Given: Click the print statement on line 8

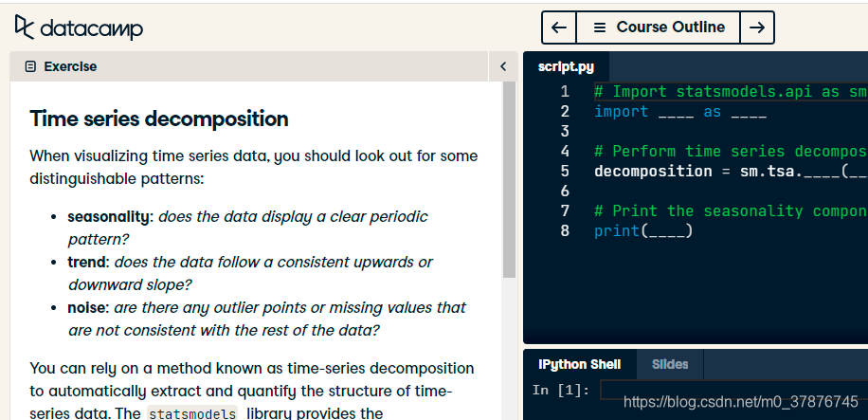Looking at the screenshot, I should click(643, 231).
